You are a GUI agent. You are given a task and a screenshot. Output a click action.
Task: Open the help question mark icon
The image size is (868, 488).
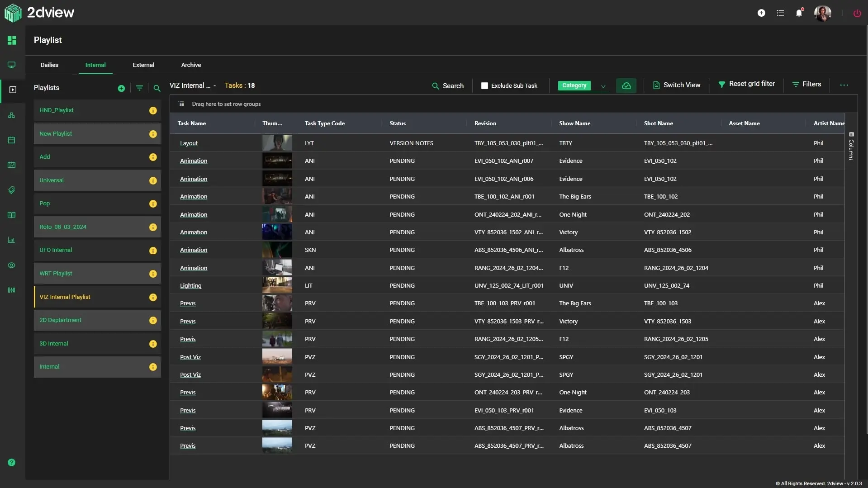point(12,463)
